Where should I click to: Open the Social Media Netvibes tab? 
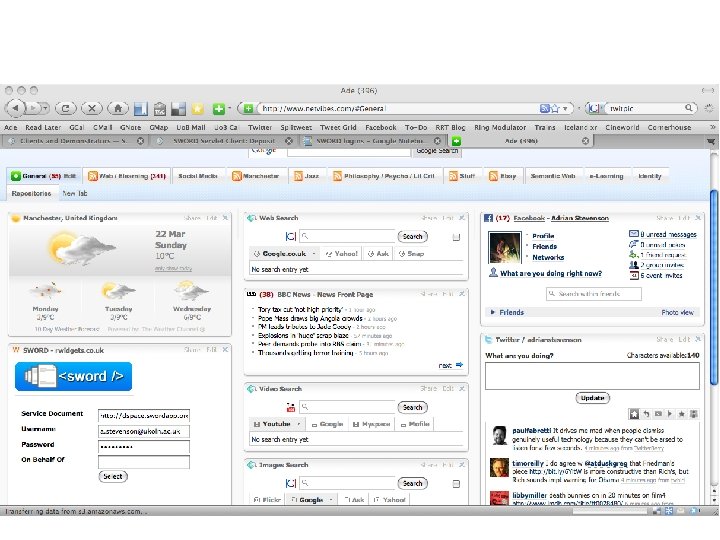197,176
